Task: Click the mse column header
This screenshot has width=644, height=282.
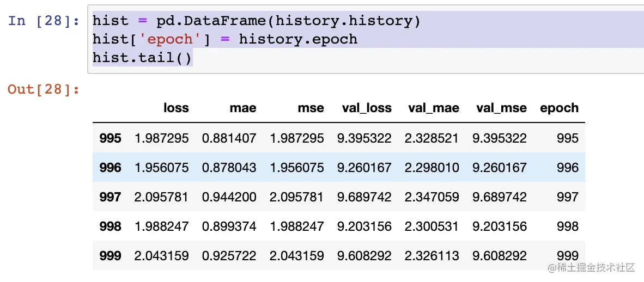Action: pos(311,108)
